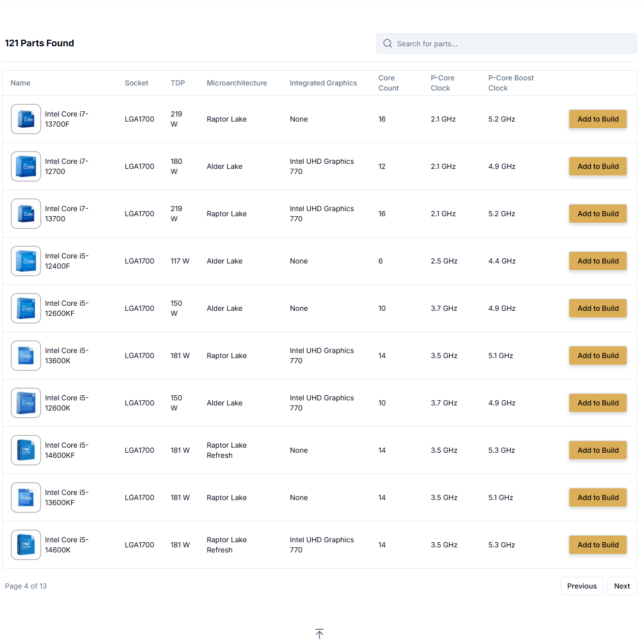Open Intel Core i5-14600KF product thumbnail
Screen dimensions: 644x644
26,450
